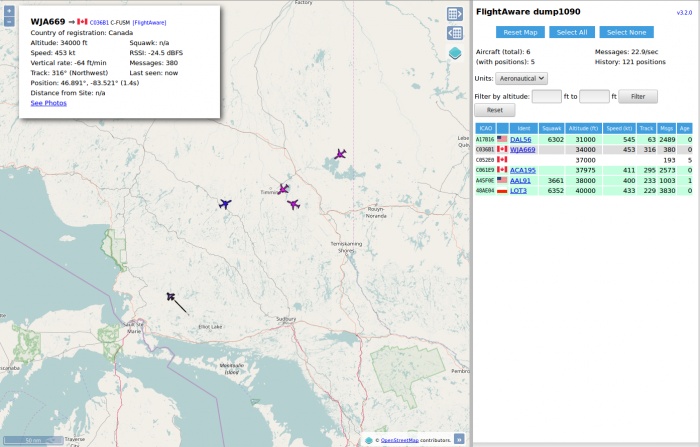Click the Select All button
700x447 pixels.
pos(572,32)
